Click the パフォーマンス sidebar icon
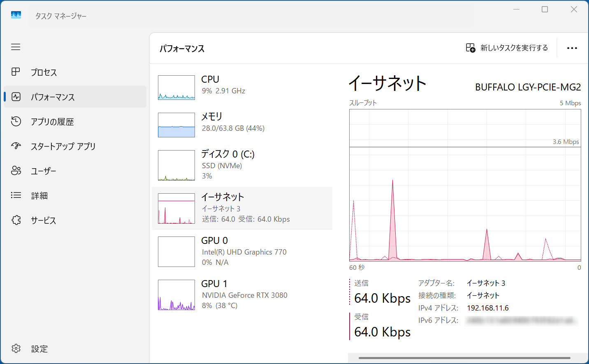The width and height of the screenshot is (589, 364). click(x=16, y=97)
